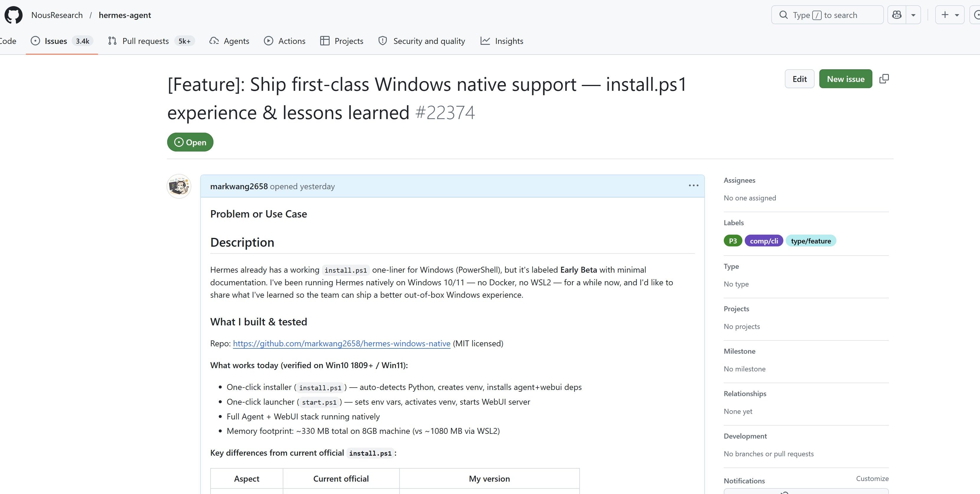Viewport: 980px width, 494px height.
Task: Open the Milestone sidebar section
Action: (739, 351)
